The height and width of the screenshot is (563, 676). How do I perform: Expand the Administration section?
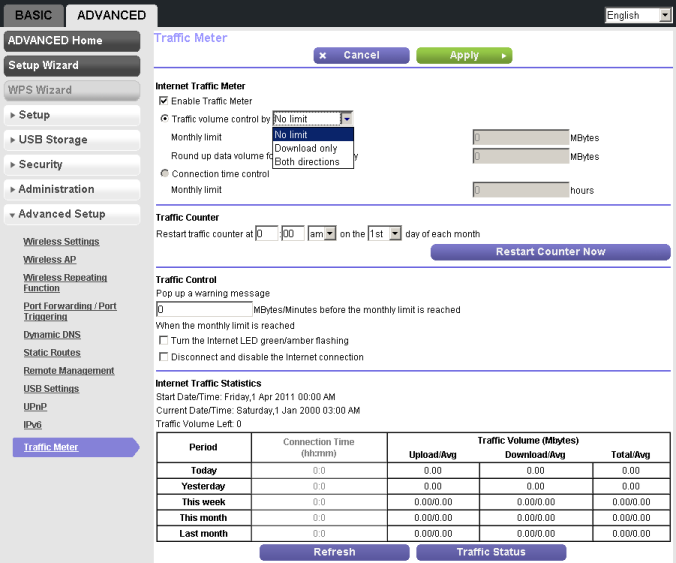coord(72,189)
